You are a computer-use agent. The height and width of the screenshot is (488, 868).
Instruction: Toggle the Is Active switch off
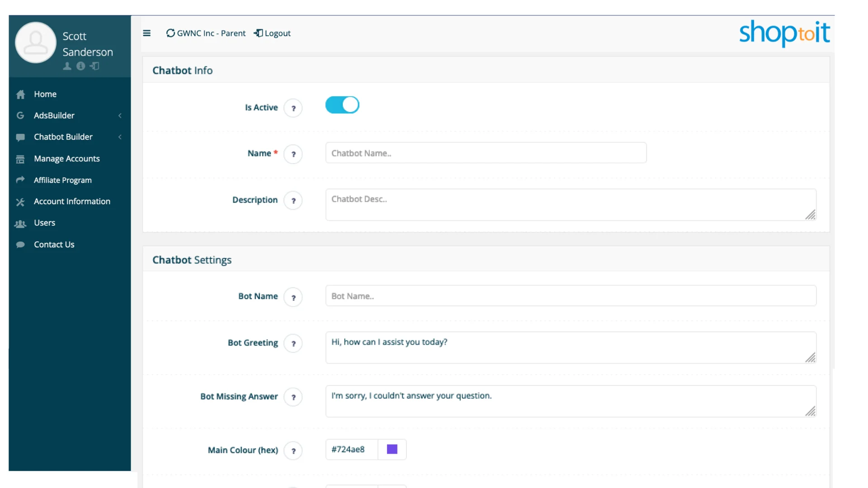[342, 105]
